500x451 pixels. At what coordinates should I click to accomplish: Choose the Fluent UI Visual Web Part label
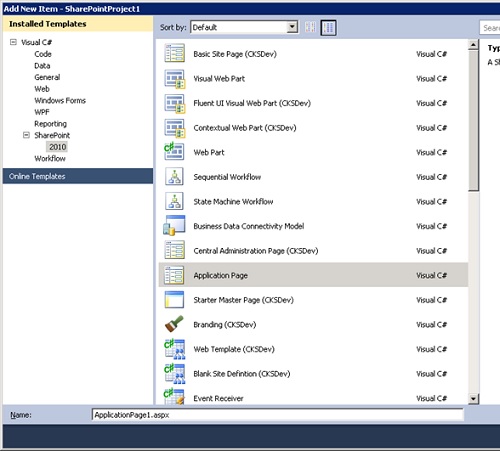(x=252, y=103)
